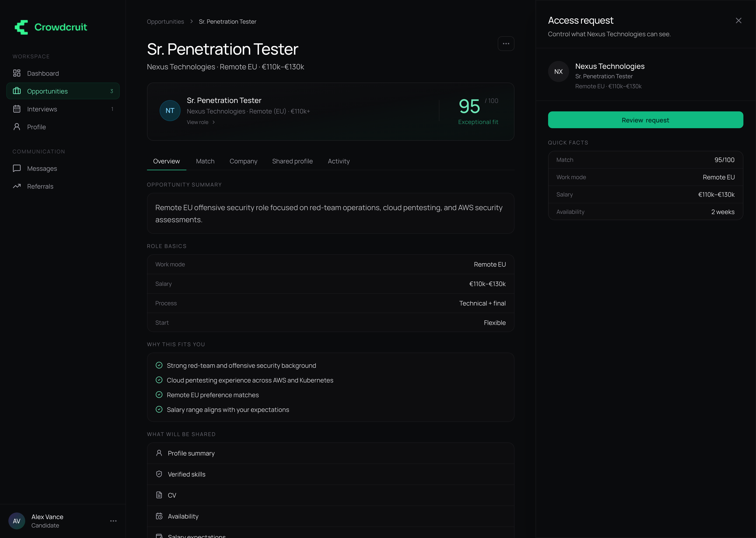Open Profile page from sidebar

(x=63, y=127)
